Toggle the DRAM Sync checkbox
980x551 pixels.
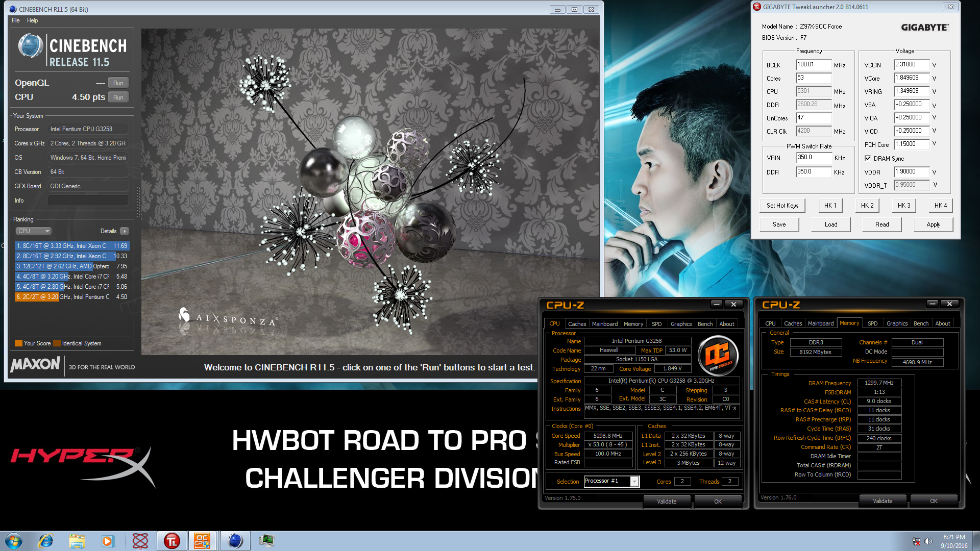pyautogui.click(x=868, y=158)
